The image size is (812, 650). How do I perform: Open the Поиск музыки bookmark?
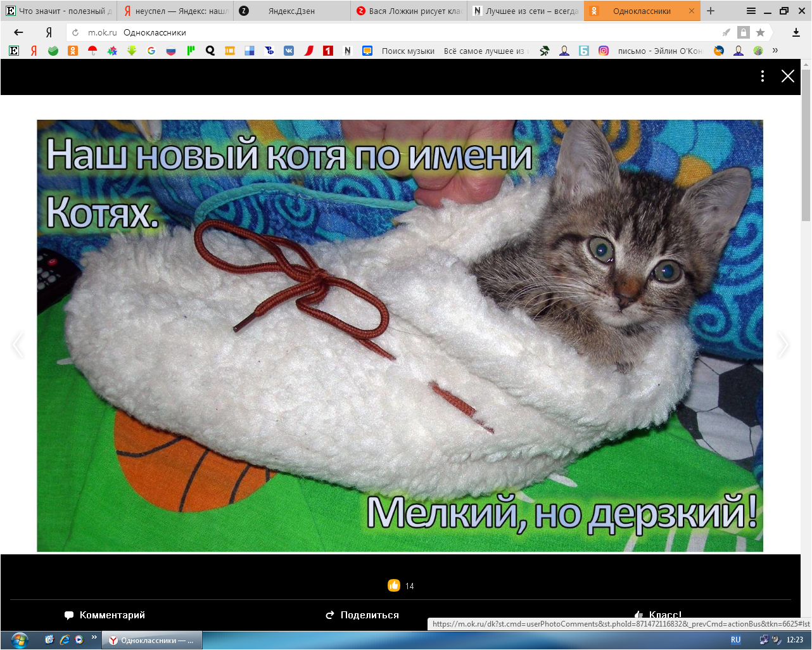407,51
